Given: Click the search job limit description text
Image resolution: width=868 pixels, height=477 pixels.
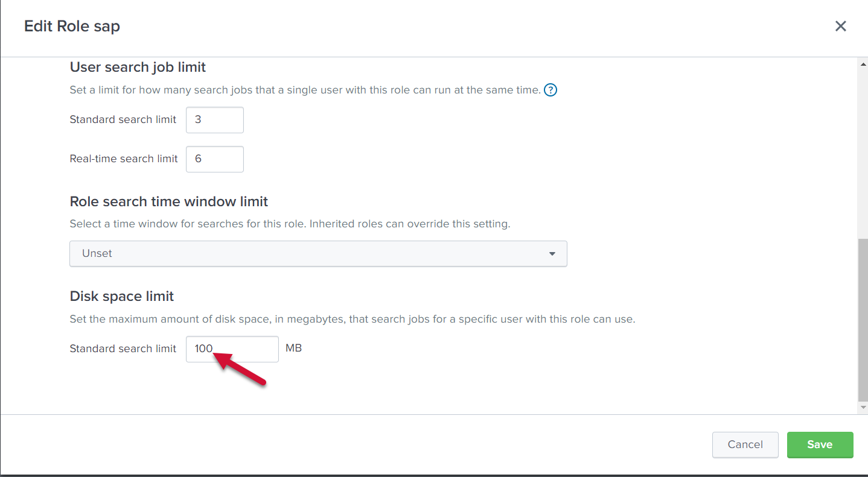Looking at the screenshot, I should pyautogui.click(x=305, y=90).
